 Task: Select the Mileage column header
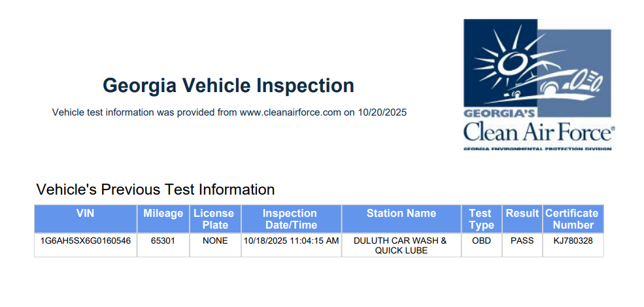(163, 214)
